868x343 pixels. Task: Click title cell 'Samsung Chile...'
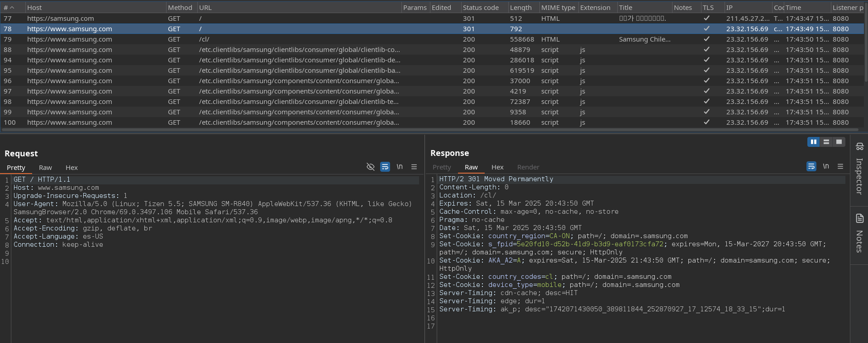(x=644, y=39)
